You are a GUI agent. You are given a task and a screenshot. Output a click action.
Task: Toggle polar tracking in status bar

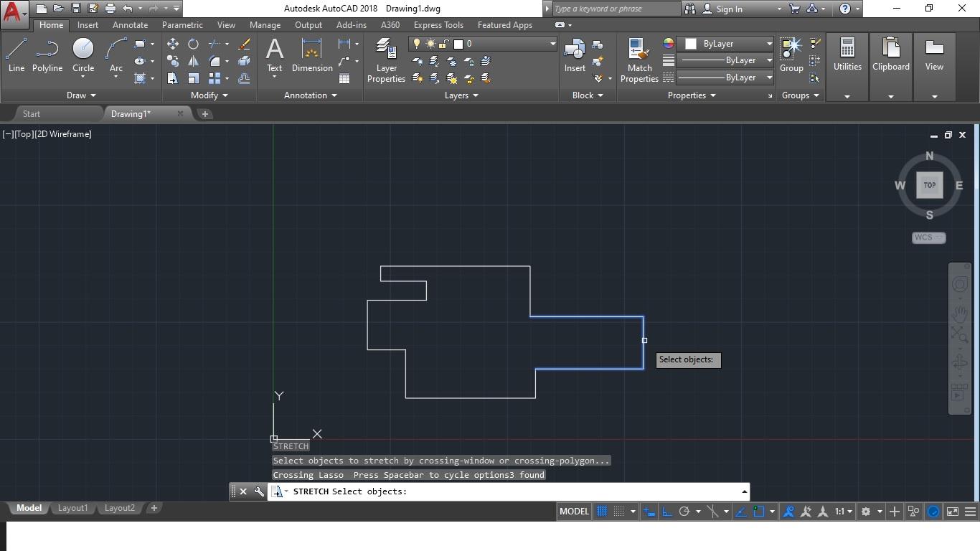684,512
